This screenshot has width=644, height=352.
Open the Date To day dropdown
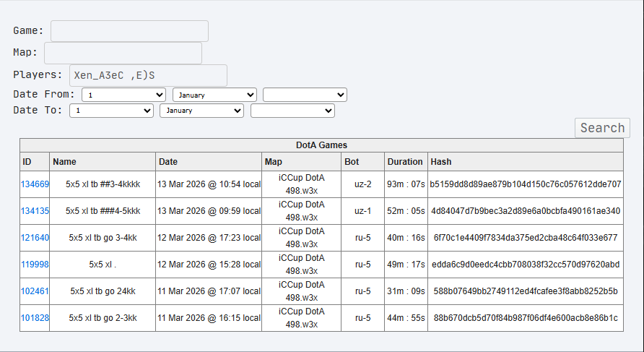(x=112, y=111)
